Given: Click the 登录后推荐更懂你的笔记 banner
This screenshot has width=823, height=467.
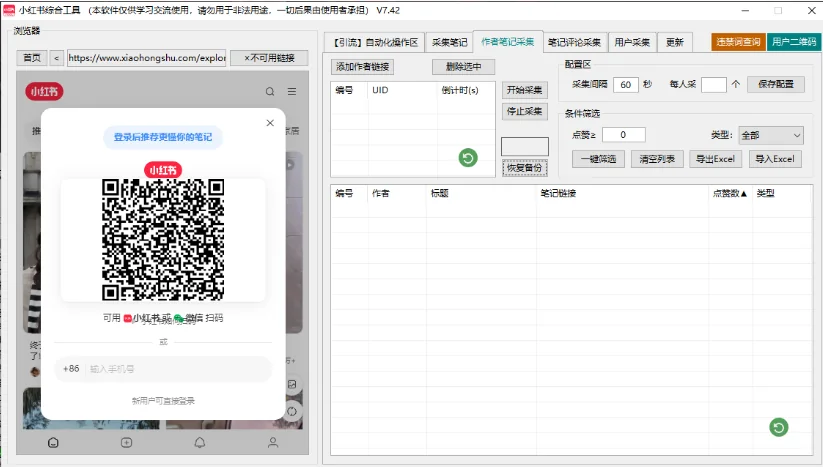Looking at the screenshot, I should point(163,137).
